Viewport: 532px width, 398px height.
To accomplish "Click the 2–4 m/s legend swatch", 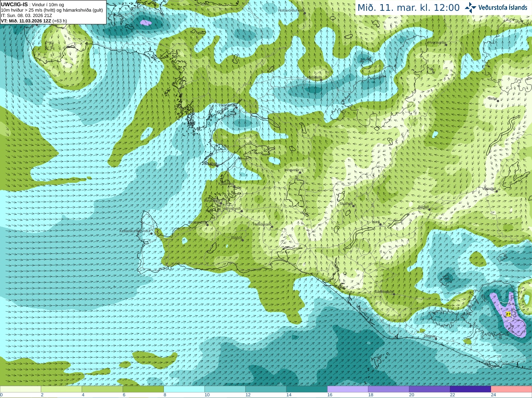I will (61, 389).
